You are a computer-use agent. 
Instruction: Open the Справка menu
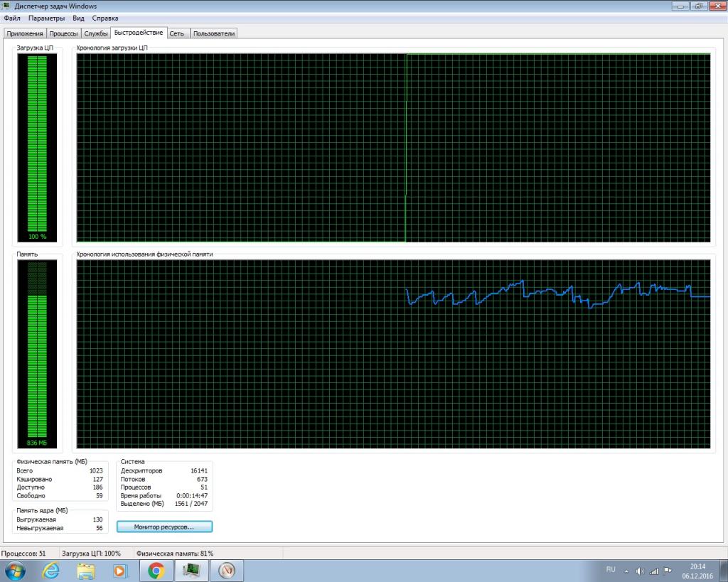(x=105, y=18)
